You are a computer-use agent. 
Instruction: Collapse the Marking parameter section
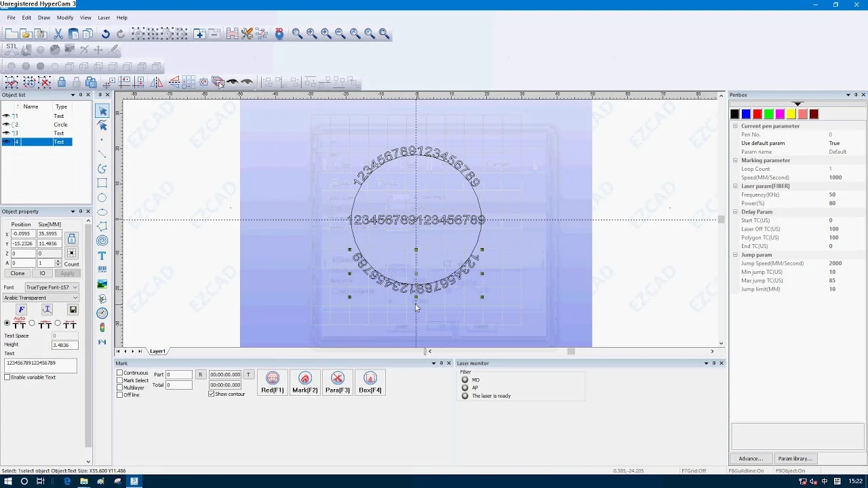(735, 161)
